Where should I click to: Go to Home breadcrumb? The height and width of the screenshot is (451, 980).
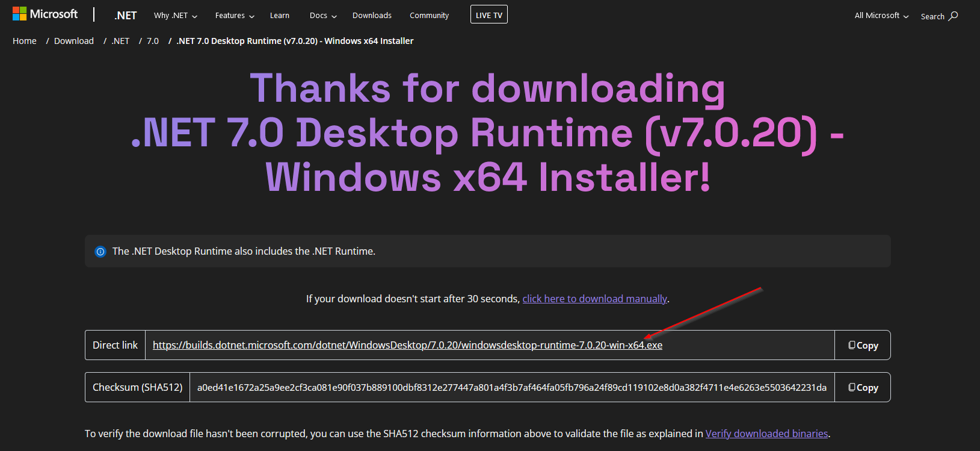[25, 41]
